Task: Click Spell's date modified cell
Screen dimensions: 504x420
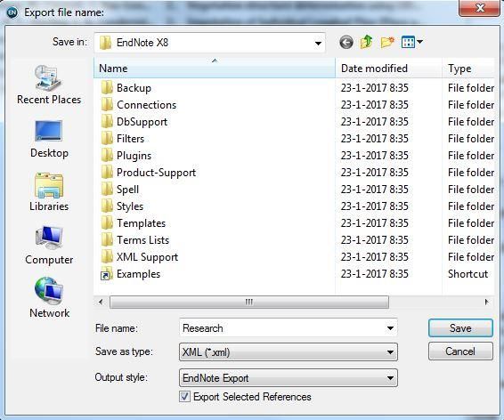Action: (375, 190)
